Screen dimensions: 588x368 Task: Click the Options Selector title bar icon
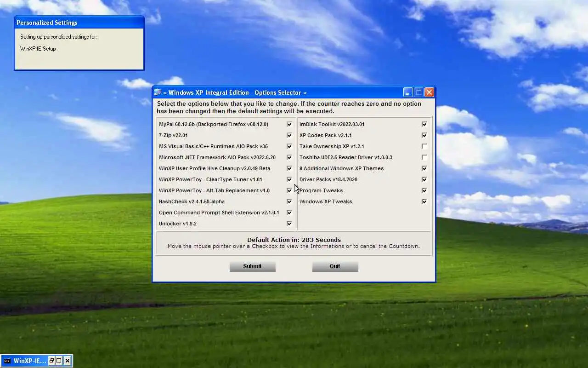(158, 92)
